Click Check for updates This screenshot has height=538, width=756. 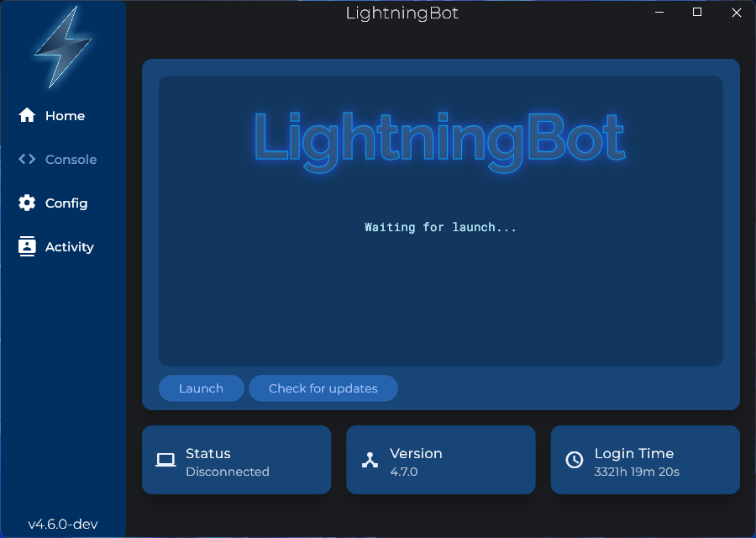point(323,388)
